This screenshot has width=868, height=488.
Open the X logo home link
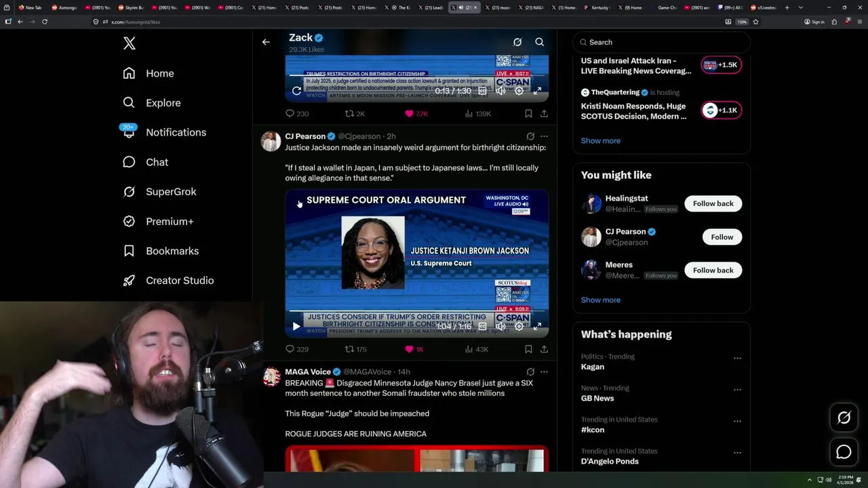(x=130, y=43)
